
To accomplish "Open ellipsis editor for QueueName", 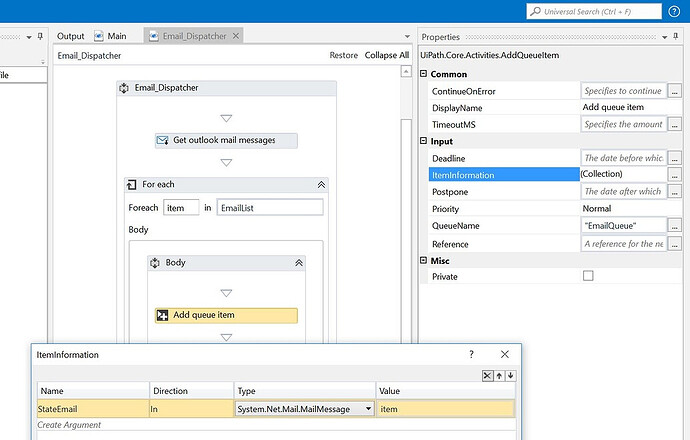I will (x=675, y=225).
